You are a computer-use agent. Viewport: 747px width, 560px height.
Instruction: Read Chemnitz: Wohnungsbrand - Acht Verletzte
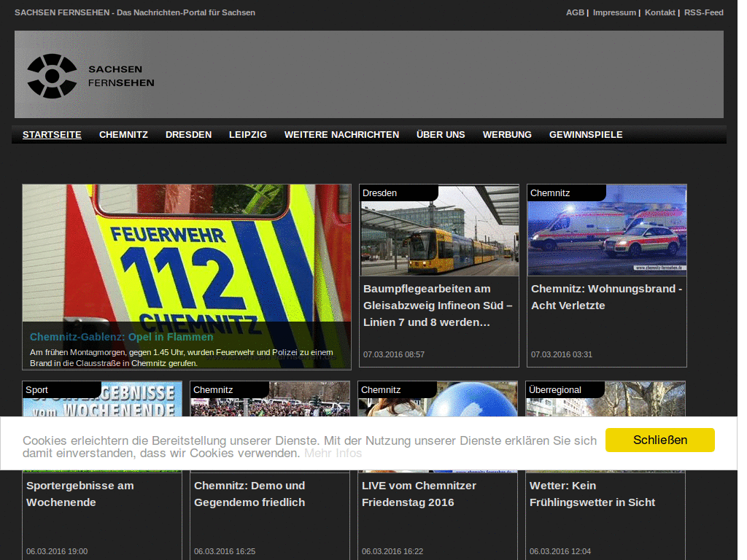point(606,297)
